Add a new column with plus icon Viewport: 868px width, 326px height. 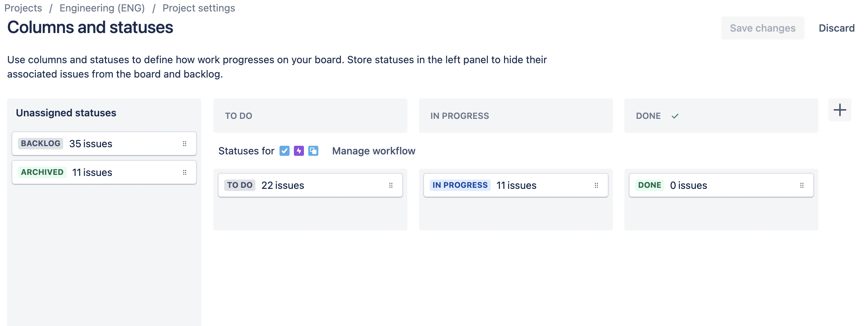click(x=840, y=110)
